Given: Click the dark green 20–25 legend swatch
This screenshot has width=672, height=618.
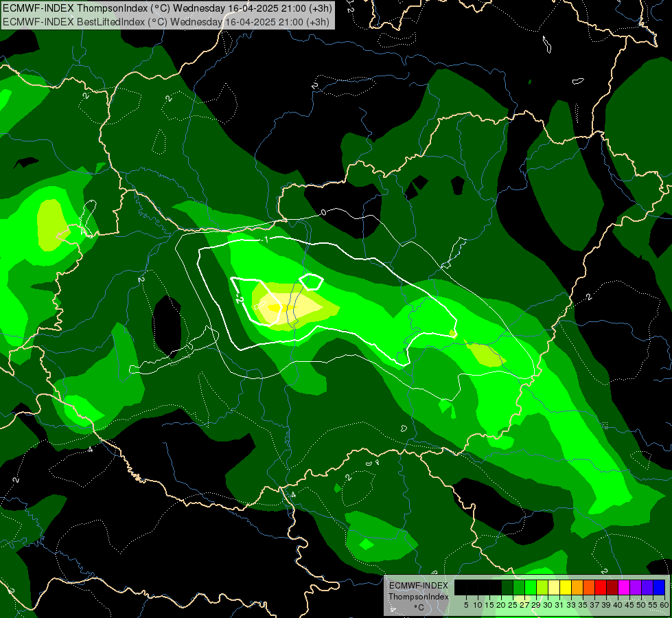Looking at the screenshot, I should pos(507,587).
